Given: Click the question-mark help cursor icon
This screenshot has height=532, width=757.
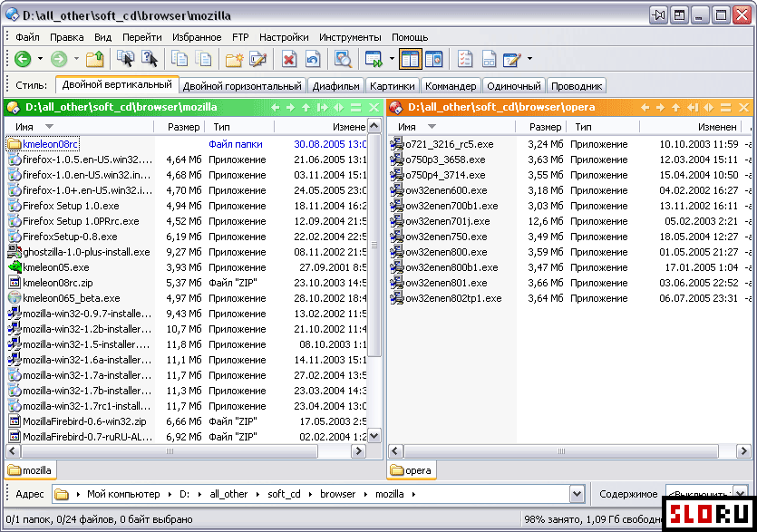Looking at the screenshot, I should [150, 59].
